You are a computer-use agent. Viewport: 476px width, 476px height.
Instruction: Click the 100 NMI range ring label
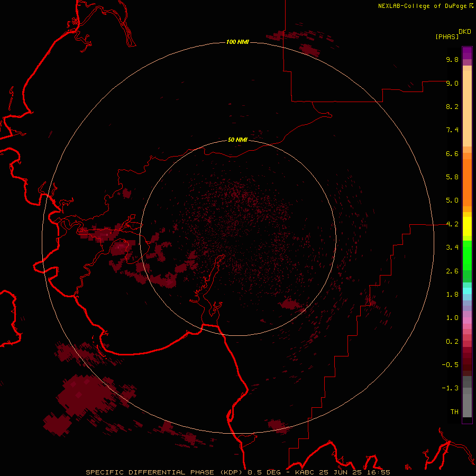[237, 42]
